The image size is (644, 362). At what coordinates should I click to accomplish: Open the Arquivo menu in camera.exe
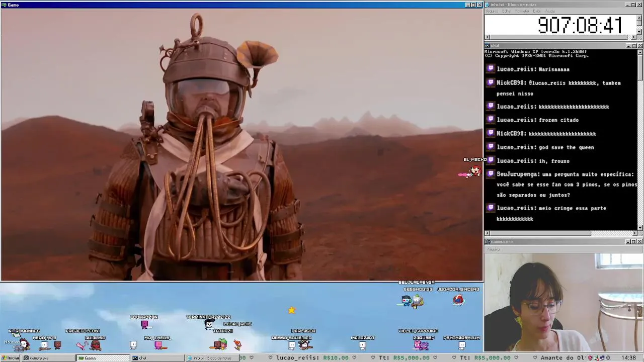click(x=494, y=249)
